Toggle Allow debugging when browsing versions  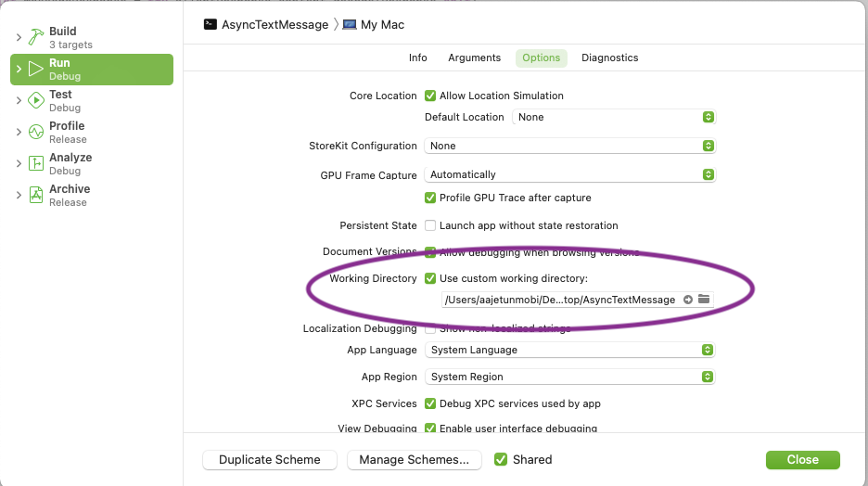430,252
